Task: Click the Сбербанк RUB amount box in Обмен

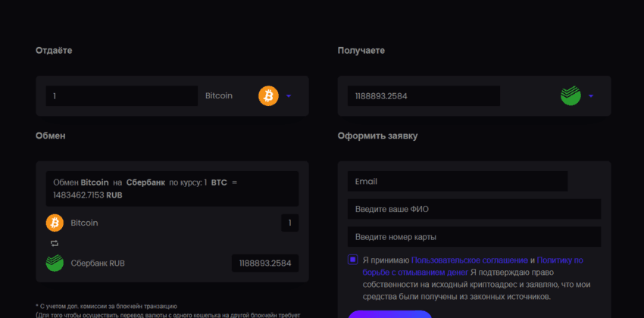Action: tap(264, 263)
